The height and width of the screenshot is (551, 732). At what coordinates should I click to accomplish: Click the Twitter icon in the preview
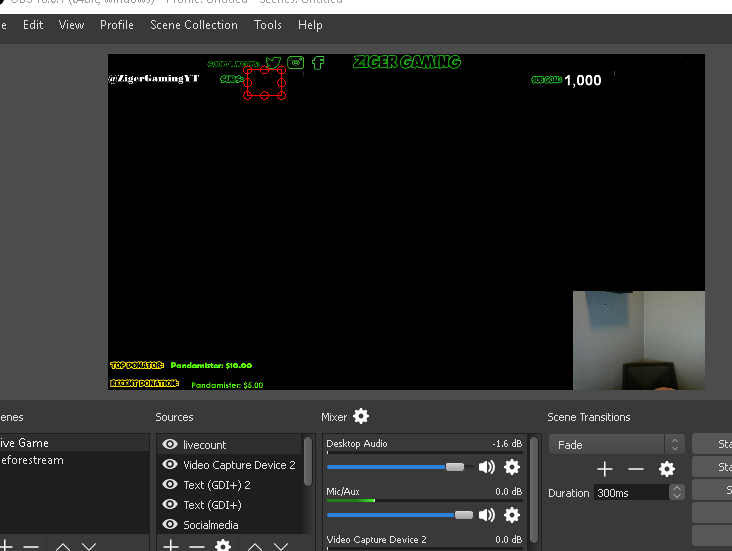273,63
